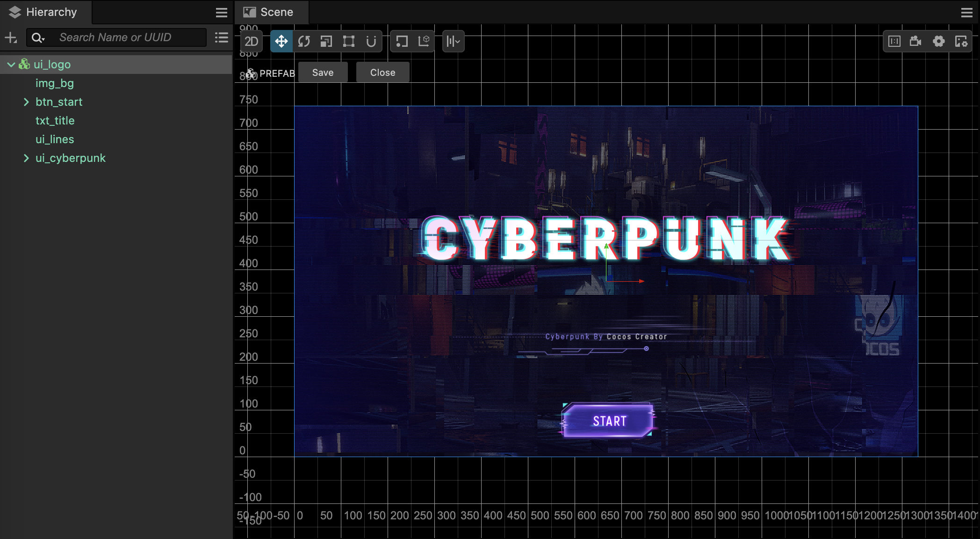Image resolution: width=980 pixels, height=539 pixels.
Task: Open the scene camera settings icon
Action: click(915, 41)
